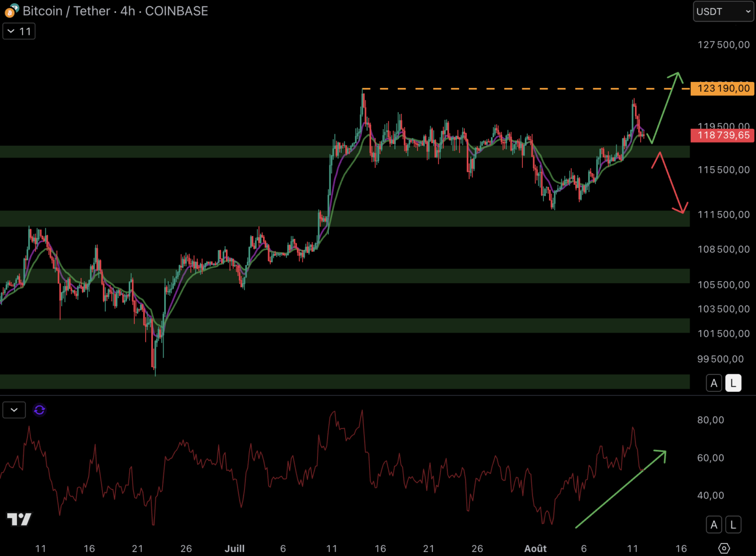Open the USDT currency dropdown
Screen dimensions: 756x556
click(x=723, y=11)
